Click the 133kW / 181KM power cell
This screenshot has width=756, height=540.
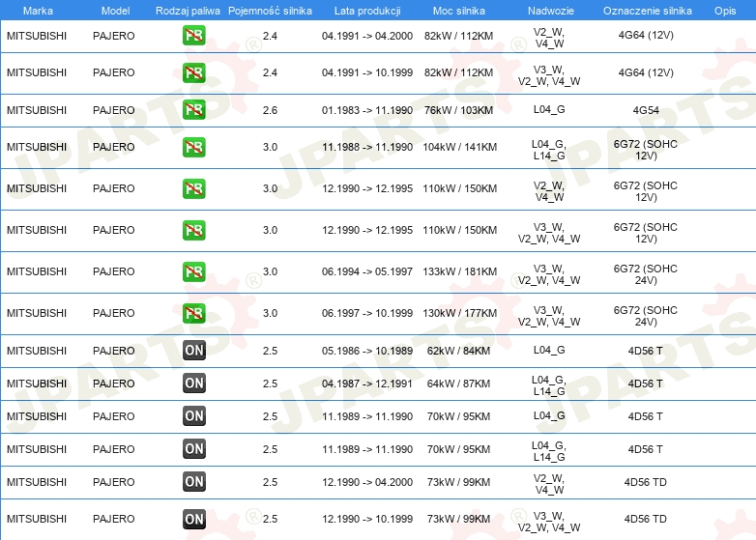[459, 271]
